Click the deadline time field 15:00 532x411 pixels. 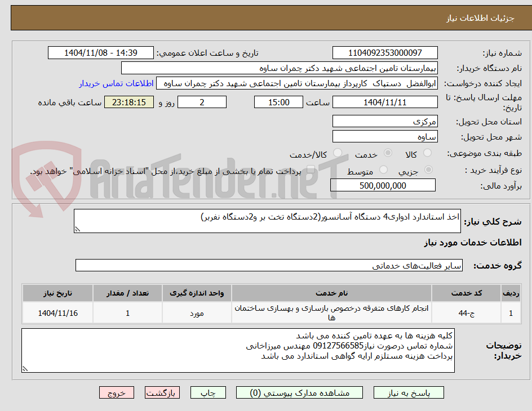(278, 102)
